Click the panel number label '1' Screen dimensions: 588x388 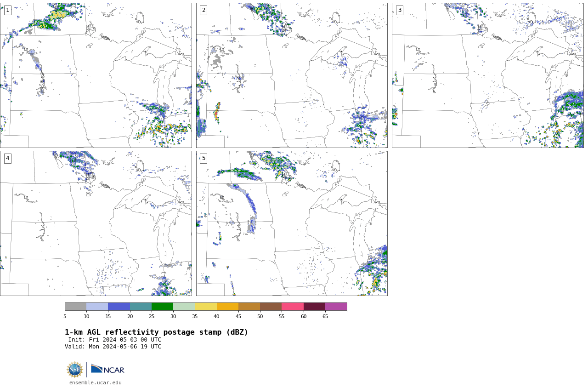pyautogui.click(x=7, y=10)
